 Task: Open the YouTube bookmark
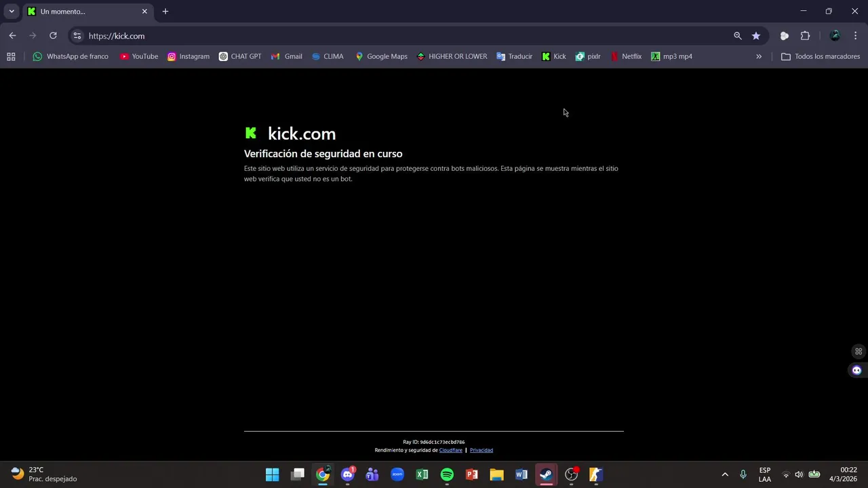[138, 56]
